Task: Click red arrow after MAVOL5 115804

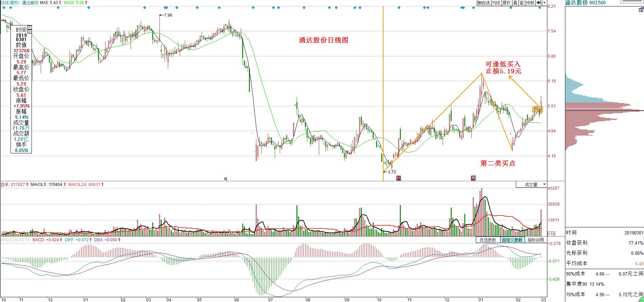Action: [x=65, y=185]
